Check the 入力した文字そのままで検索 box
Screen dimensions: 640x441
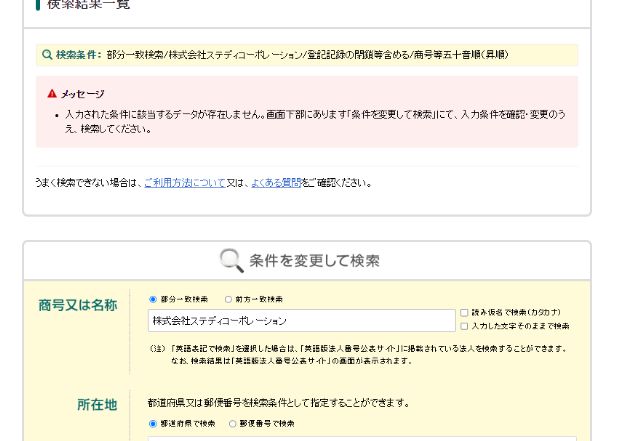click(x=464, y=326)
